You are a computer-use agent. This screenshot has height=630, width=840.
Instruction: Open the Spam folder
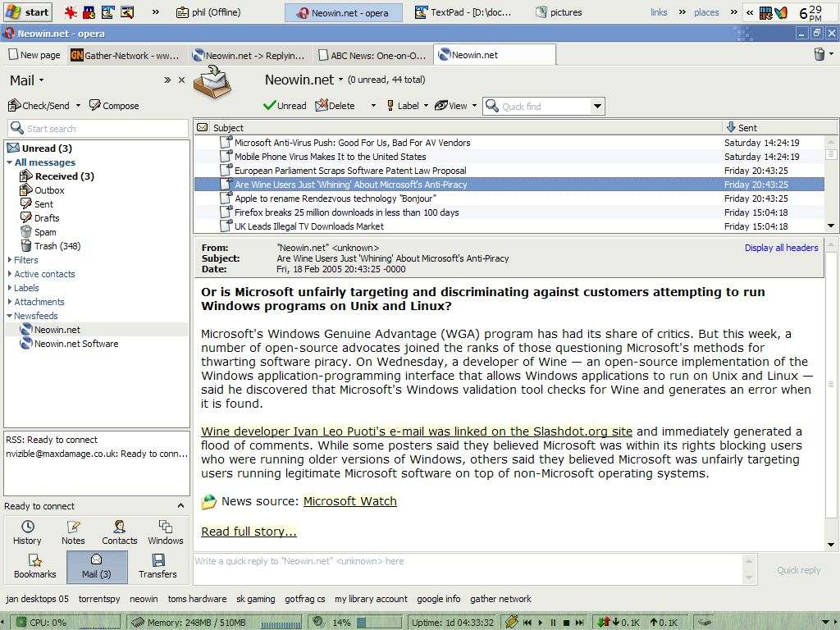(x=38, y=232)
